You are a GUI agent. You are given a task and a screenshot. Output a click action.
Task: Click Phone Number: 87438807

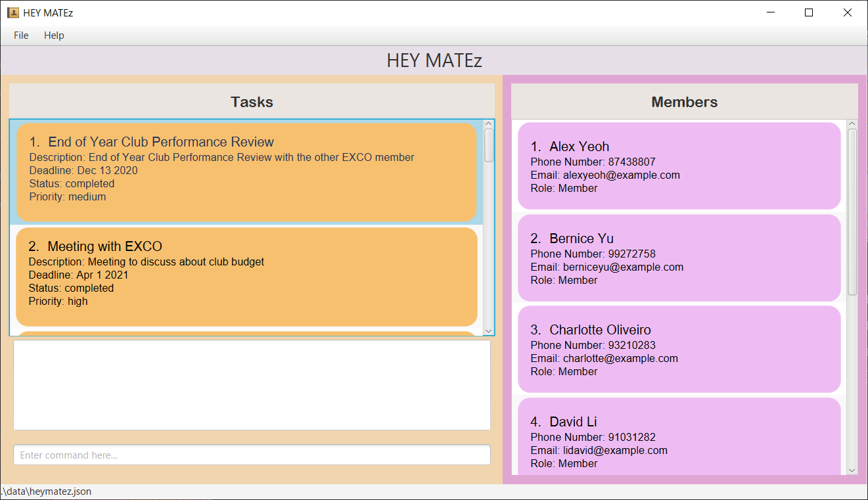pos(593,162)
